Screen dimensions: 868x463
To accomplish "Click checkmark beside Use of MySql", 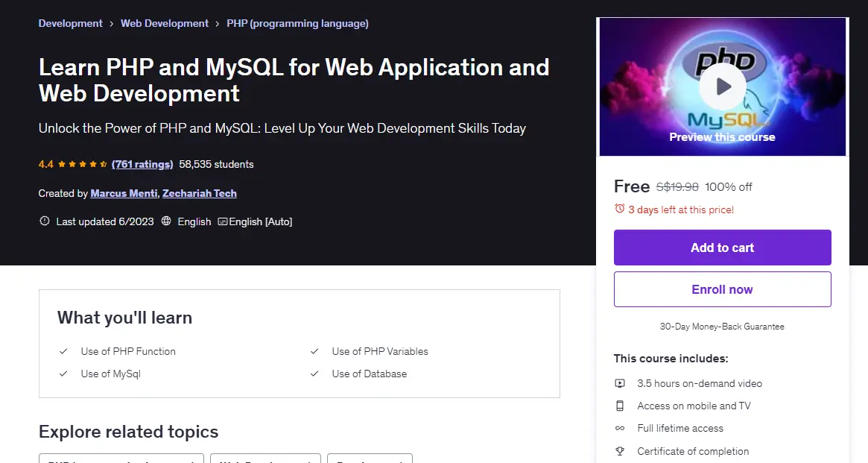I will click(x=63, y=374).
